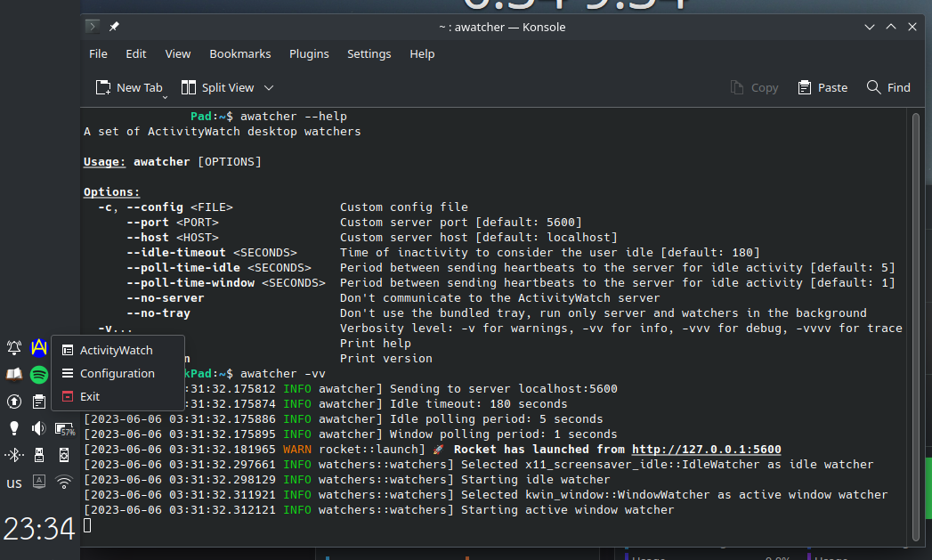This screenshot has height=560, width=932.
Task: Click the 23:34 panel clock
Action: tap(39, 529)
